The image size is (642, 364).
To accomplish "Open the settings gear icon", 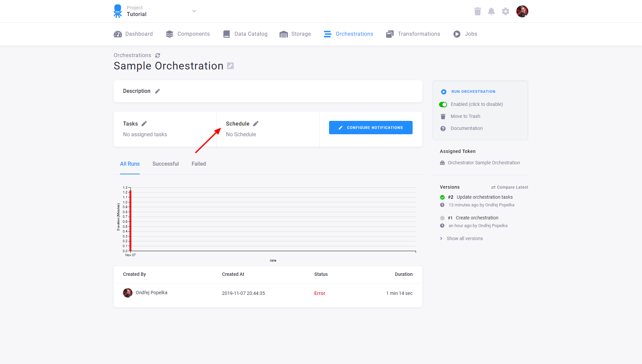I will pyautogui.click(x=505, y=11).
